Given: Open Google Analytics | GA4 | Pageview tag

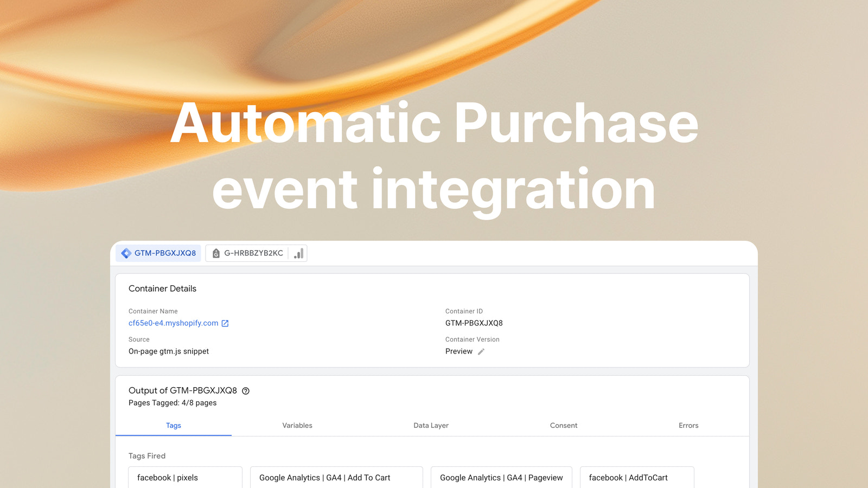Looking at the screenshot, I should pyautogui.click(x=501, y=478).
